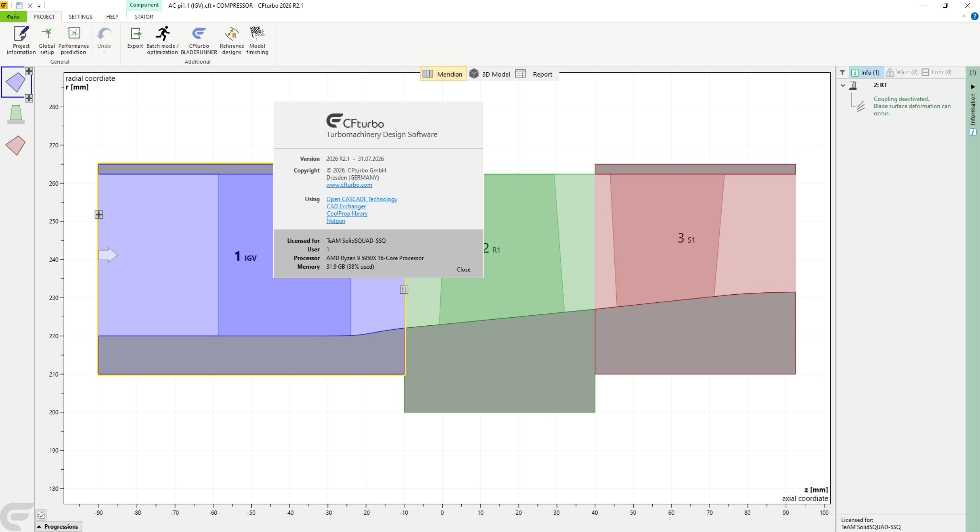The height and width of the screenshot is (532, 980).
Task: Launch Batch mode / optimization
Action: (x=162, y=40)
